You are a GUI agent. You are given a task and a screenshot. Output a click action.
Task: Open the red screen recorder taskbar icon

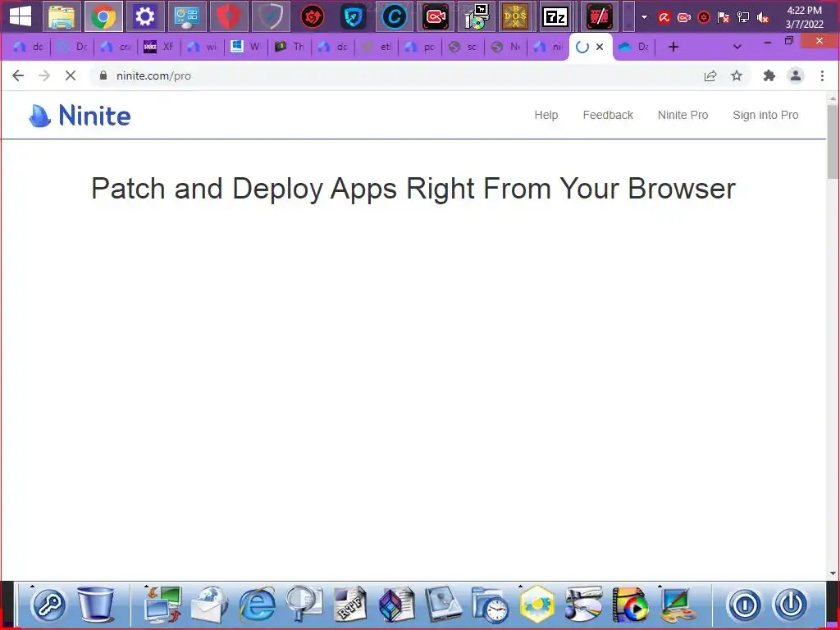(436, 17)
